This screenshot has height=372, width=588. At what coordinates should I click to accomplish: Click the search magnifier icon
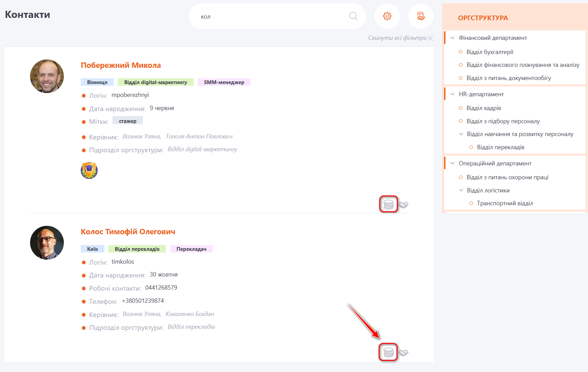(x=353, y=16)
